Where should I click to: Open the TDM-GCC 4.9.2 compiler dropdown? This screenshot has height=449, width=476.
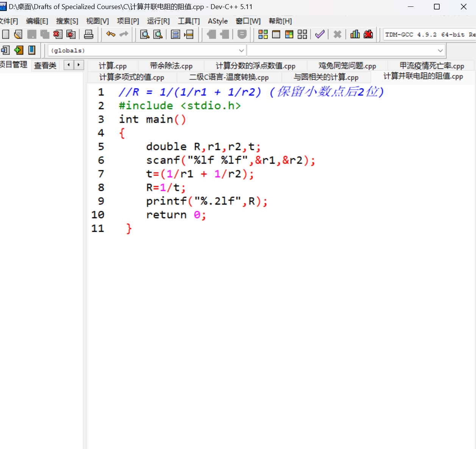[429, 34]
